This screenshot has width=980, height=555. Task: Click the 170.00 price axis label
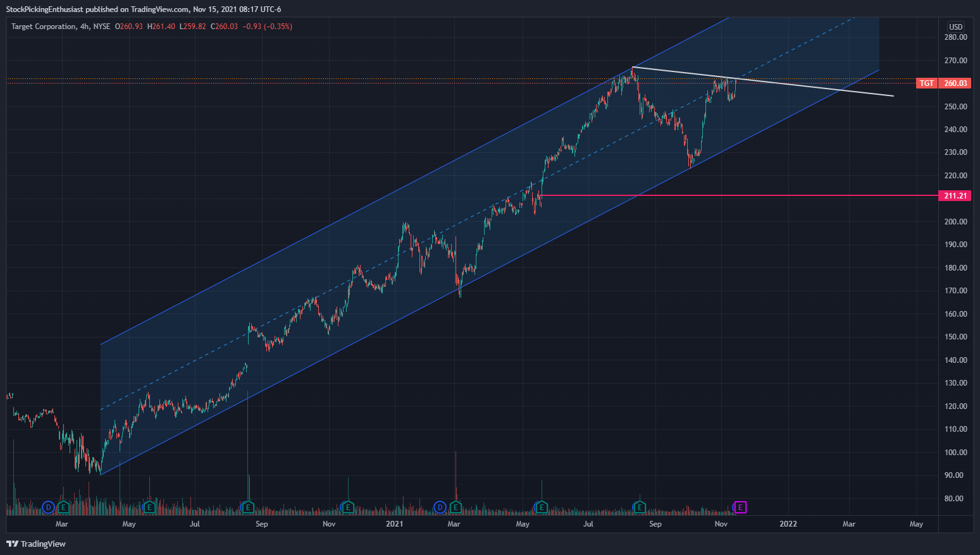tap(955, 291)
